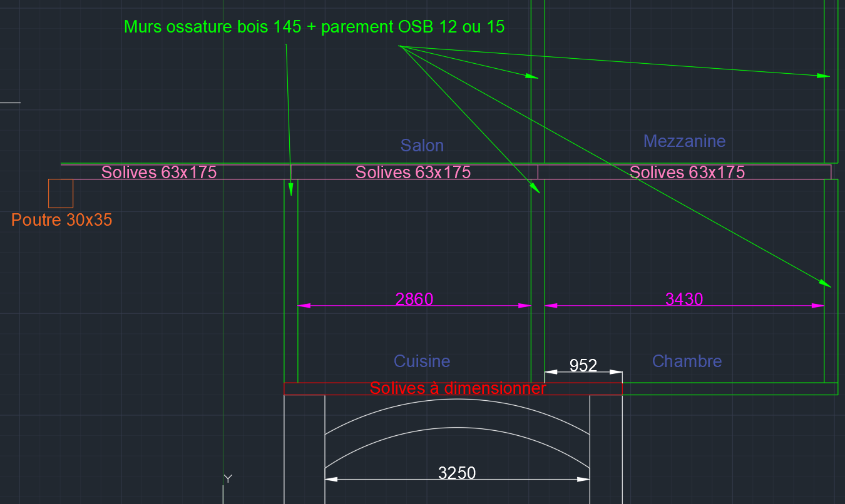Screen dimensions: 845x504
Task: Select the 2860 dimension value
Action: (x=414, y=300)
